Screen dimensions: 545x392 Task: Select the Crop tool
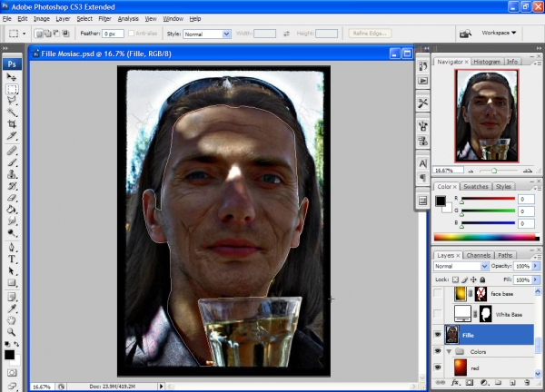pyautogui.click(x=12, y=124)
